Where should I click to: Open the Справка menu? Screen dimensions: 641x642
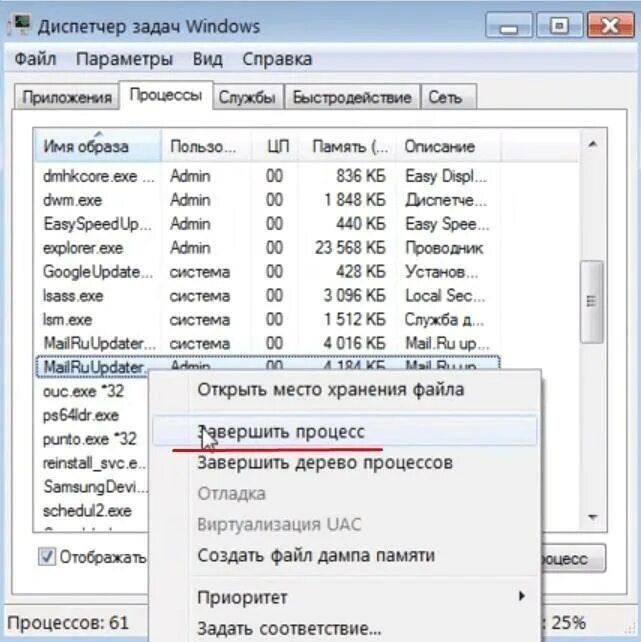click(277, 59)
